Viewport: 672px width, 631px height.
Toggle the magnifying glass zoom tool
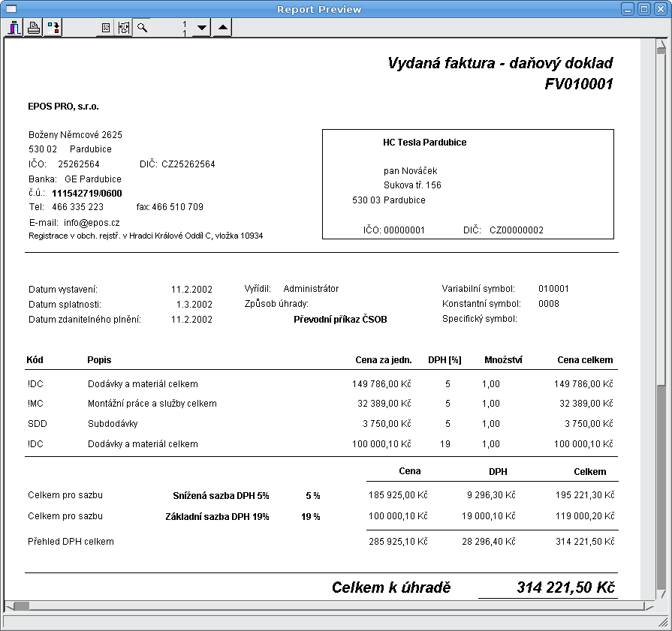click(141, 29)
